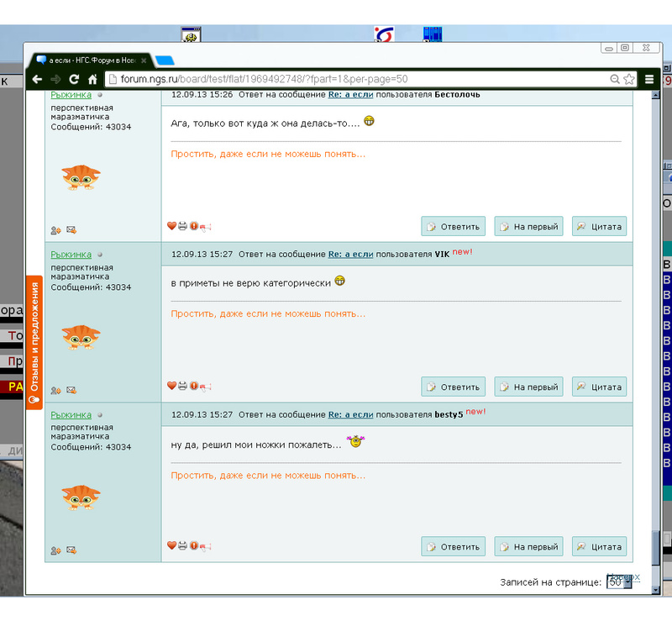Click the desktop icon with blue server racks
672x626 pixels.
433,34
